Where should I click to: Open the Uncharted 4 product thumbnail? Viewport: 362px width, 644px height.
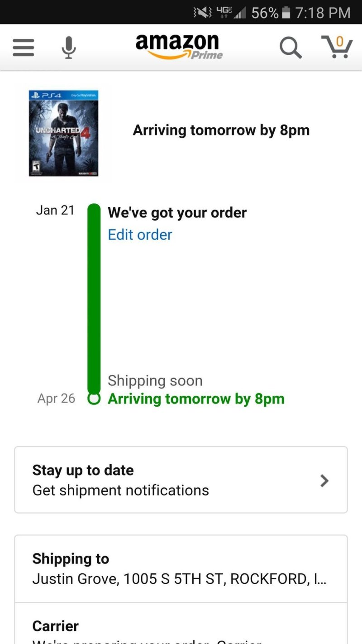coord(63,133)
